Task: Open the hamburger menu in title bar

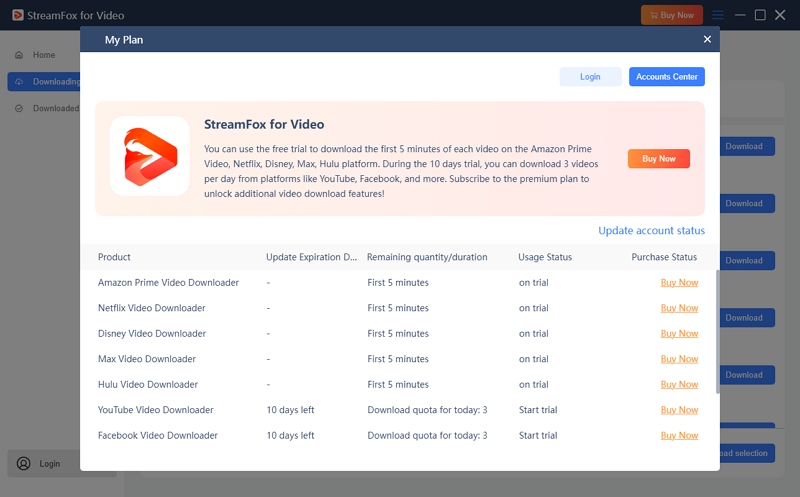Action: (718, 15)
